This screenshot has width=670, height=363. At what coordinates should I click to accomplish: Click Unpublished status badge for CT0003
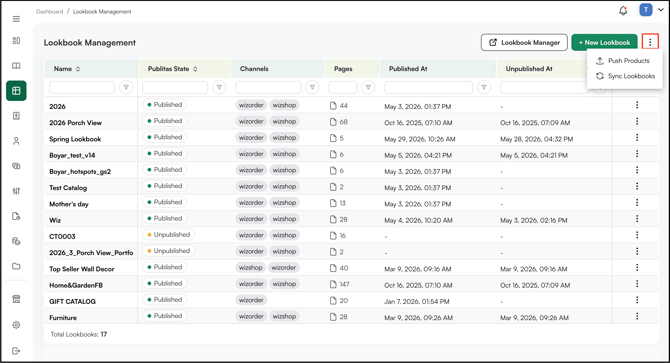(168, 234)
